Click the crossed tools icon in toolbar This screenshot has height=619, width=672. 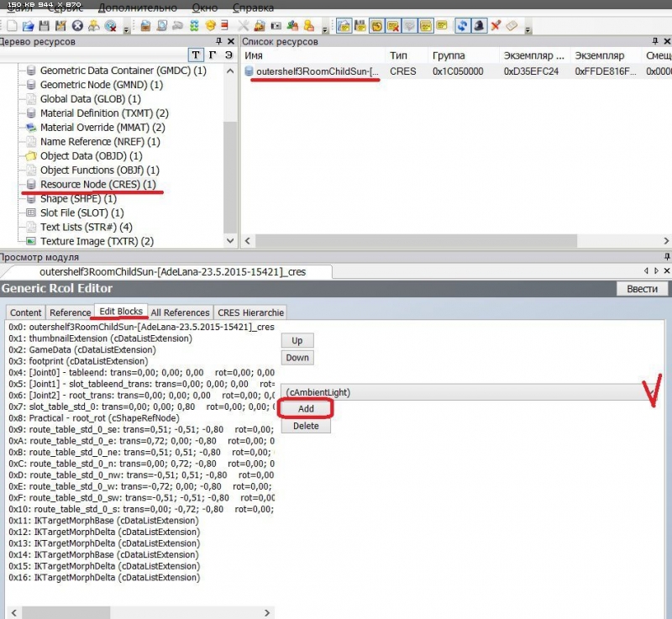[244, 26]
